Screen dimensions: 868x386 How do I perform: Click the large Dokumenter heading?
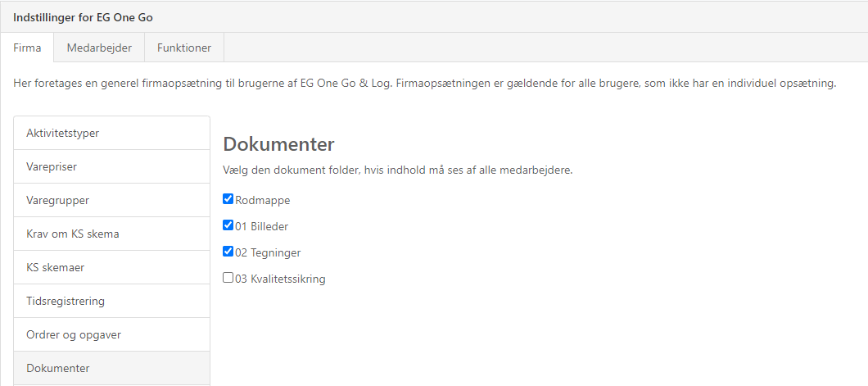coord(278,144)
